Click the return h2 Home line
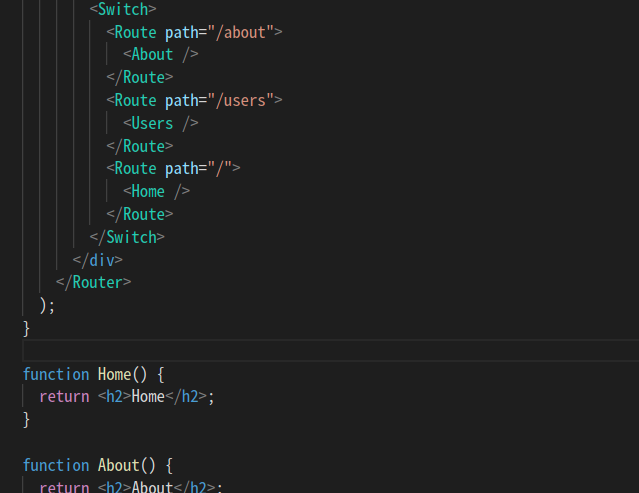Screen dimensions: 639x493 pyautogui.click(x=127, y=396)
